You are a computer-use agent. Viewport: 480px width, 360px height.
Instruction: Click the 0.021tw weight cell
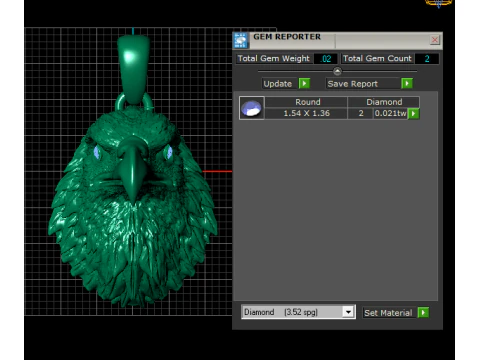pos(390,113)
